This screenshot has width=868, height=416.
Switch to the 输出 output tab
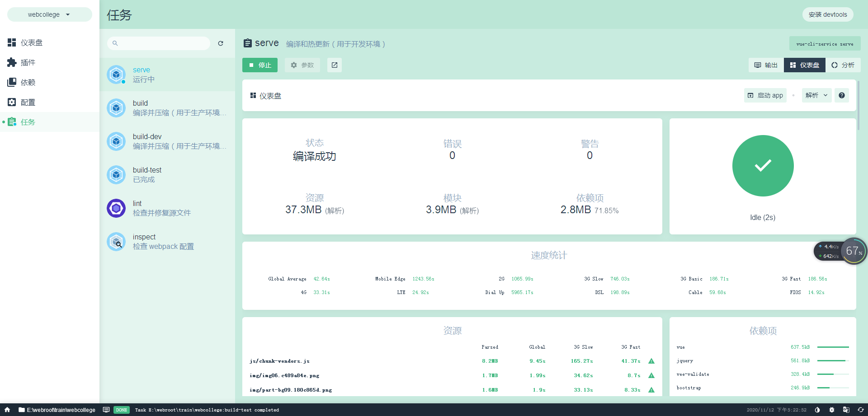[x=766, y=65]
